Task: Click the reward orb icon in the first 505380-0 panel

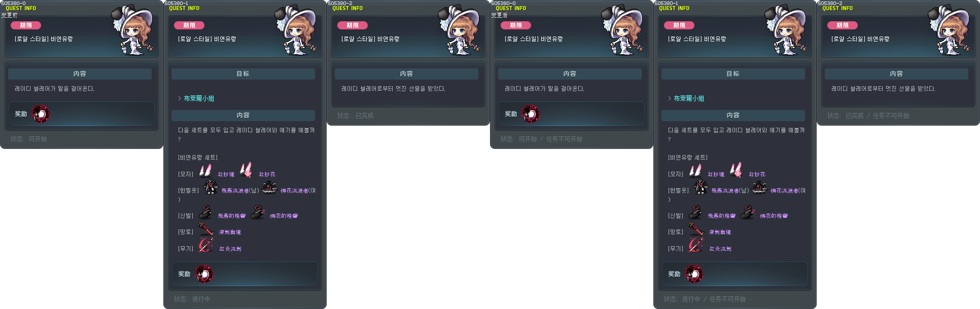Action: 41,114
